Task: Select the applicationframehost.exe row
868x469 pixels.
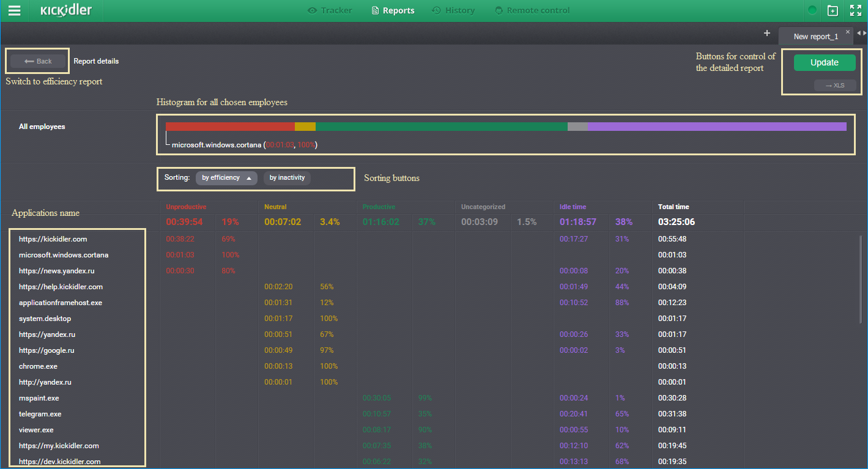Action: coord(61,303)
